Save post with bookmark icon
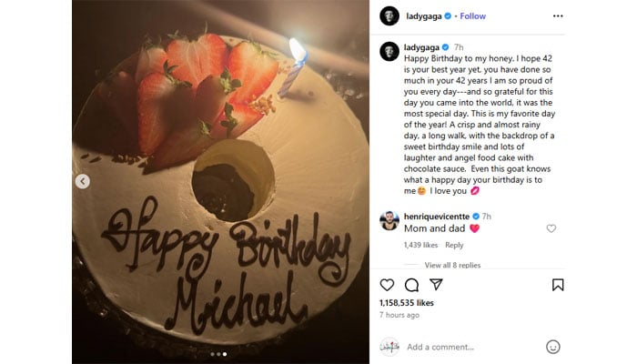Image resolution: width=637 pixels, height=364 pixels. click(558, 285)
